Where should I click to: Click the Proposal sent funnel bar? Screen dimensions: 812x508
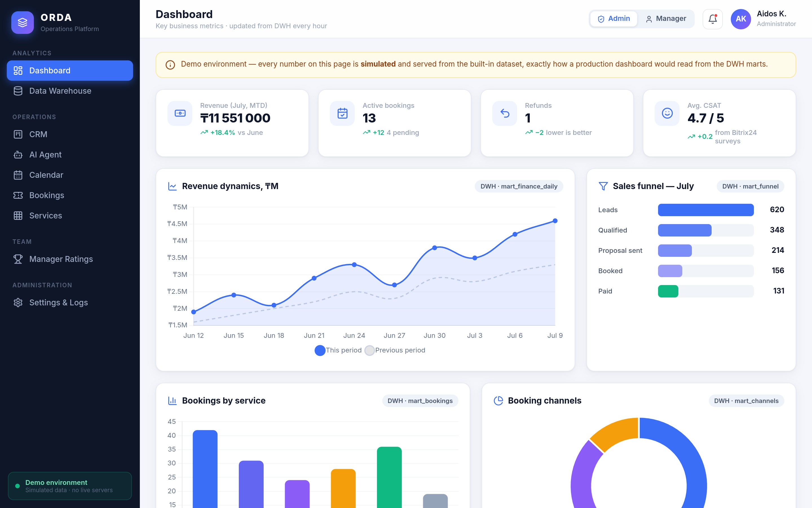[x=675, y=251]
